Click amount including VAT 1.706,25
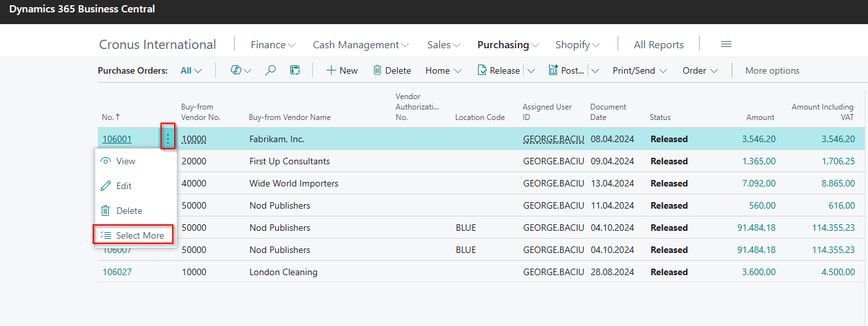The height and width of the screenshot is (326, 868). [837, 161]
